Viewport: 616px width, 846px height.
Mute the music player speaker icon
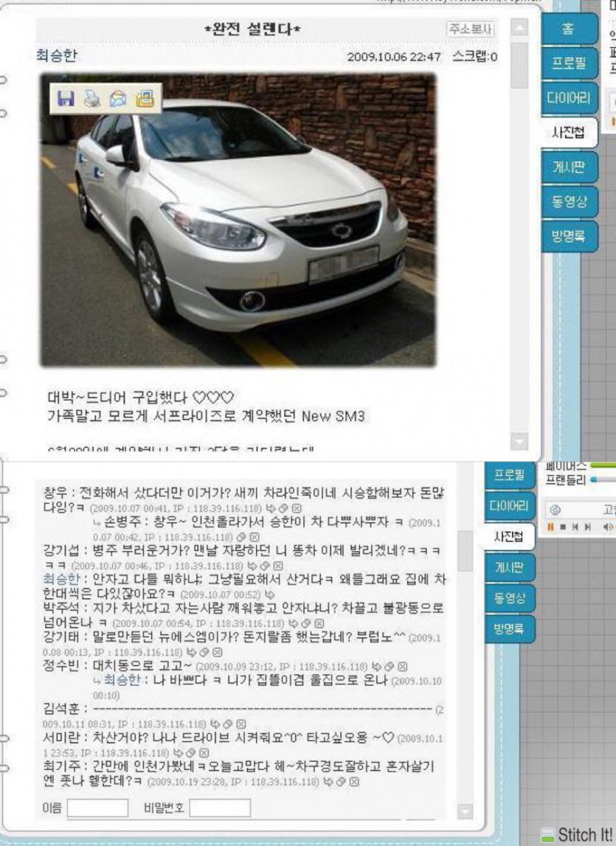tap(608, 527)
